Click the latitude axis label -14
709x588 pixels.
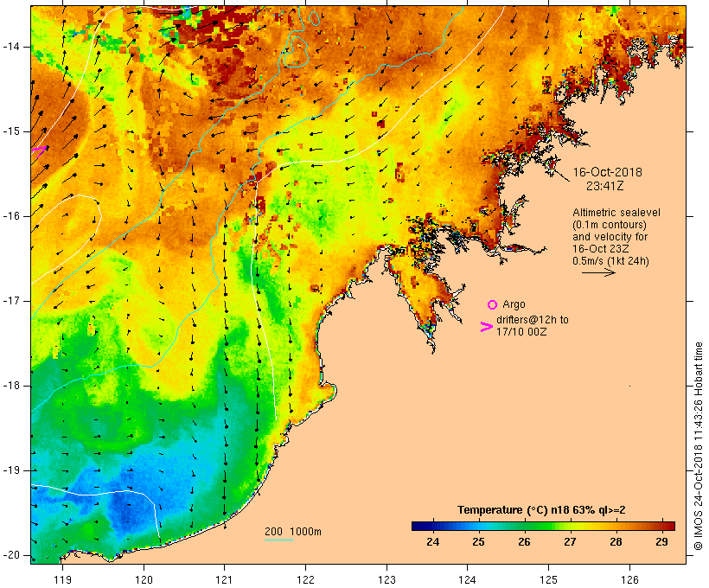[11, 47]
